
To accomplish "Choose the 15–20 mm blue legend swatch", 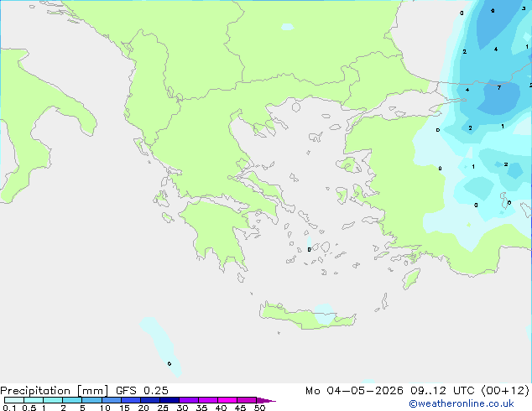I will click(131, 400).
